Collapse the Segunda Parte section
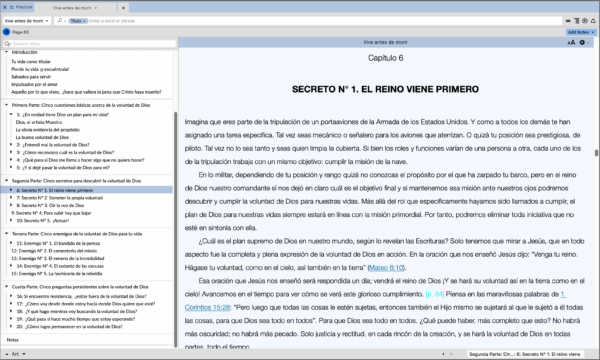Viewport: 600px width, 360px height. point(7,181)
